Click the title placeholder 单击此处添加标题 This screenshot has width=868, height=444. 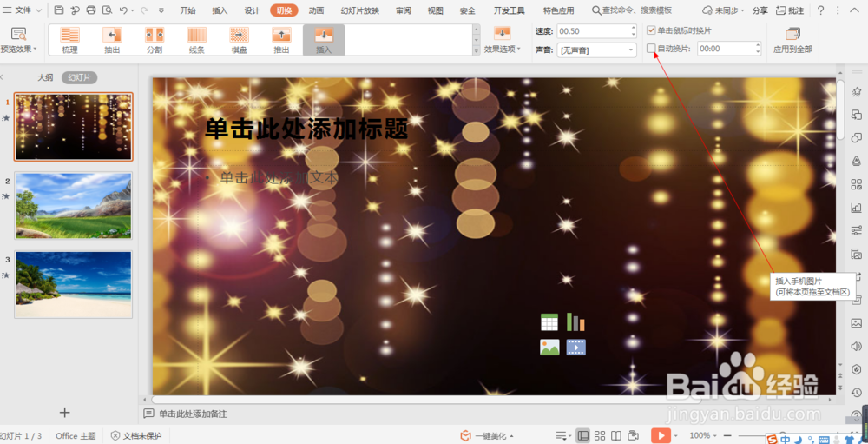[x=306, y=129]
